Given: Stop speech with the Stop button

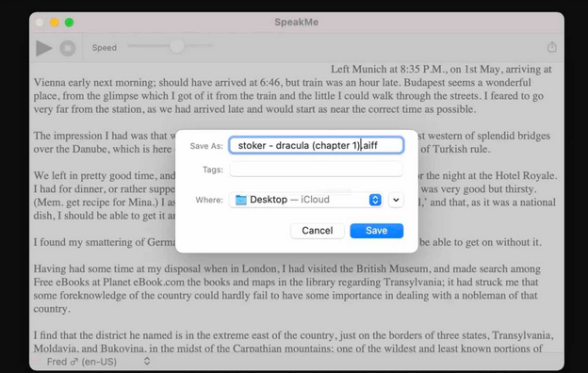Looking at the screenshot, I should (x=68, y=48).
